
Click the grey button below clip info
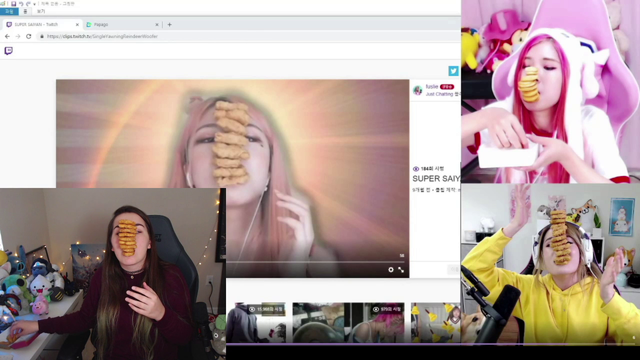click(454, 269)
